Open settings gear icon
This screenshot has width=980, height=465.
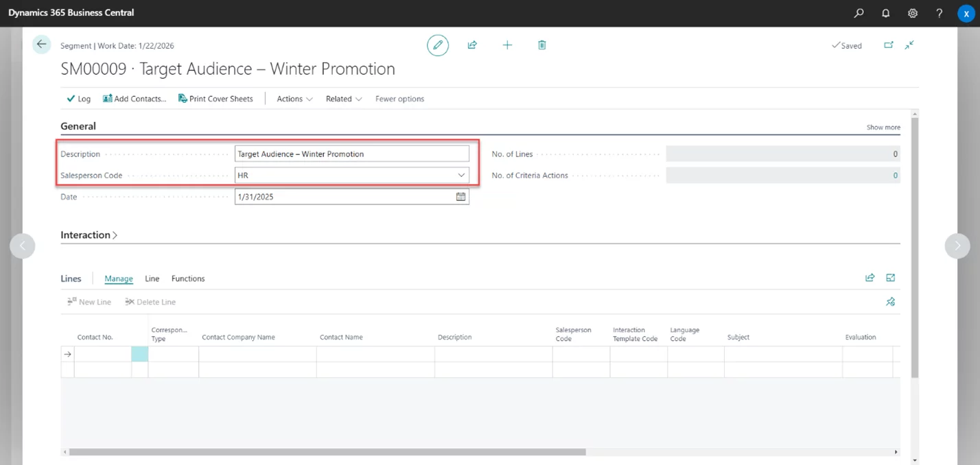point(912,13)
